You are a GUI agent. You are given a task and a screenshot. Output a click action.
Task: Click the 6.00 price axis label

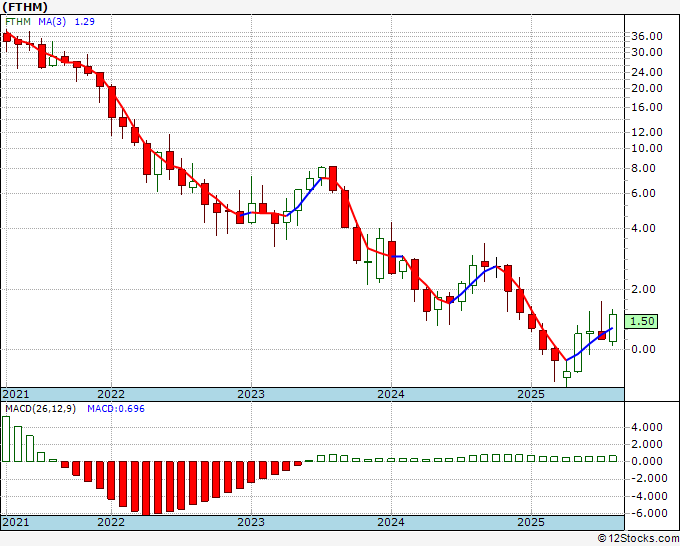(x=643, y=193)
